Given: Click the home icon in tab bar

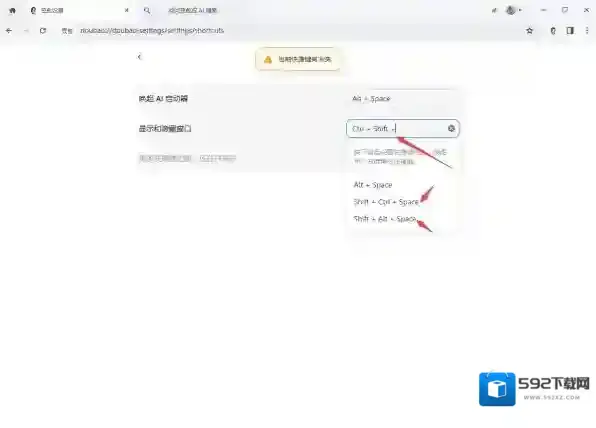Looking at the screenshot, I should click(x=12, y=10).
